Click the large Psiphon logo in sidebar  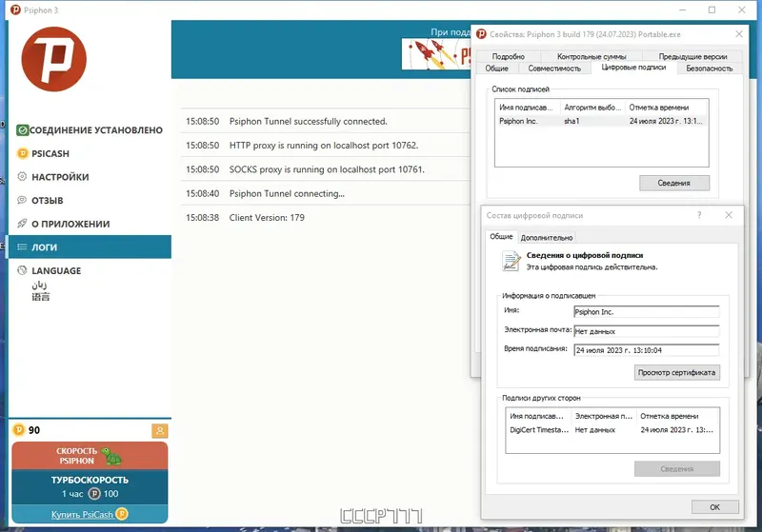54,59
